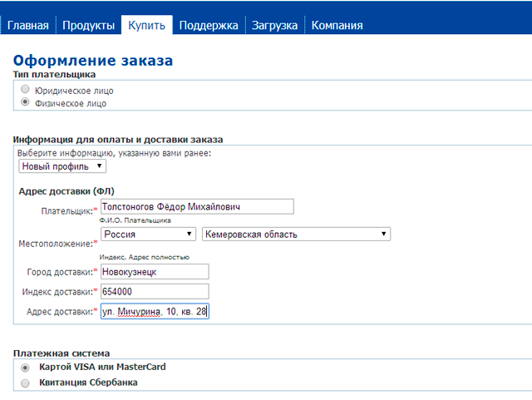Select the Юридическое лицо radio button
This screenshot has height=400, width=532.
coord(26,90)
